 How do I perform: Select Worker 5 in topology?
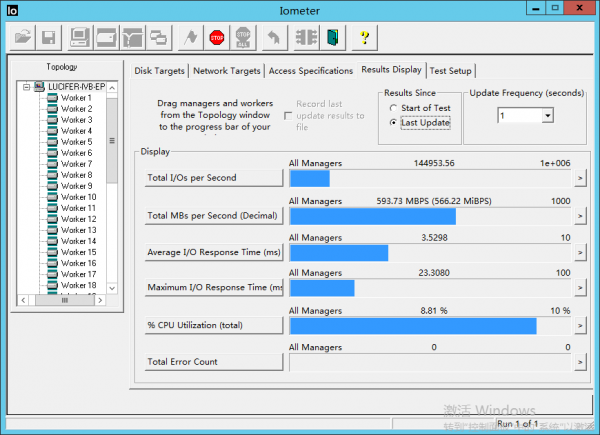(76, 142)
